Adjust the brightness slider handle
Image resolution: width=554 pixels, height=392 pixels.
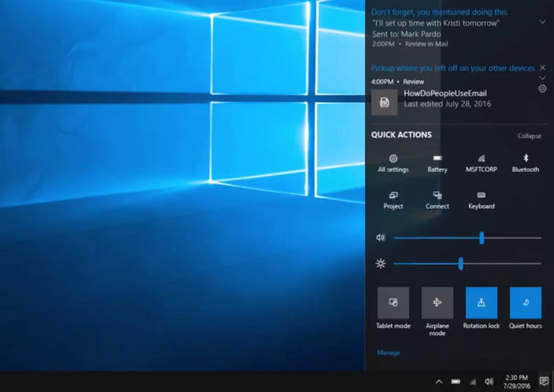[x=461, y=264]
